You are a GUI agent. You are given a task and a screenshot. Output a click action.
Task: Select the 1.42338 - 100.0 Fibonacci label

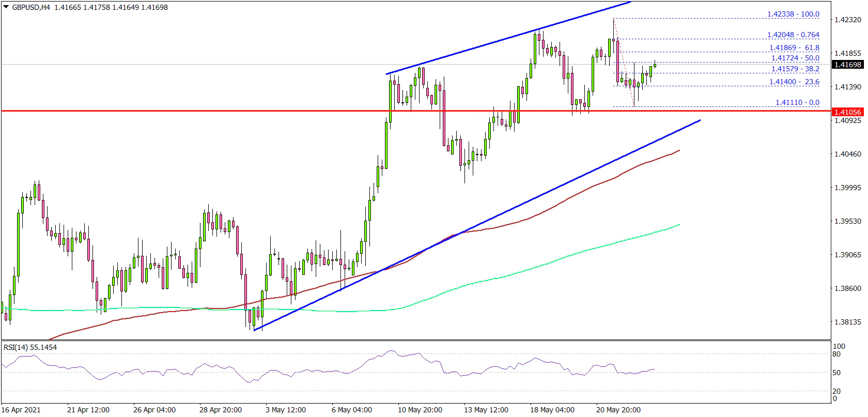click(793, 14)
